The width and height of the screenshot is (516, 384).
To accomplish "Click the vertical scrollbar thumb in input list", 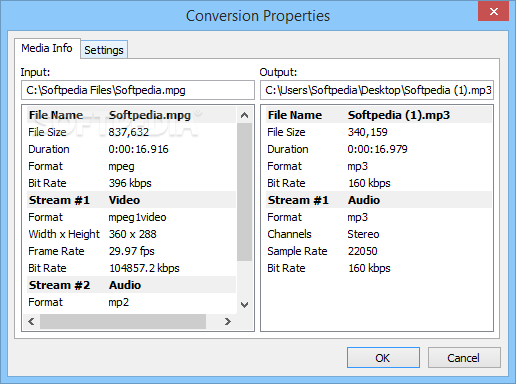I will 244,192.
